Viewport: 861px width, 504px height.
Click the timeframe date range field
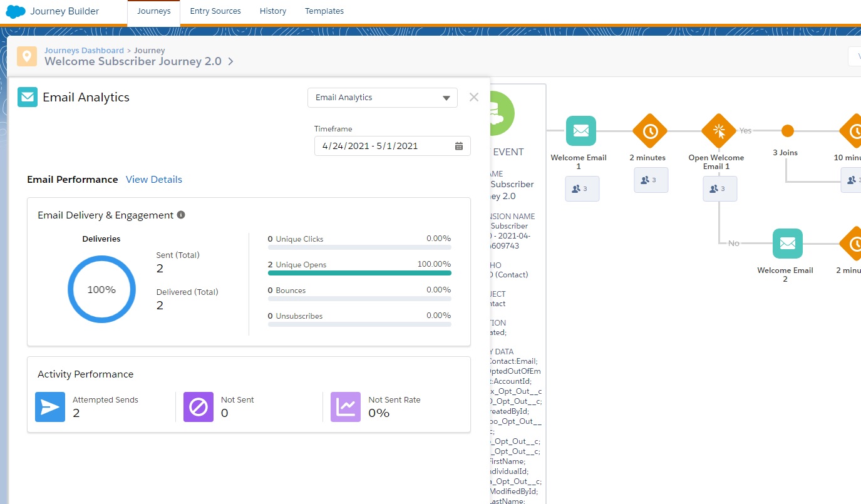[x=393, y=146]
